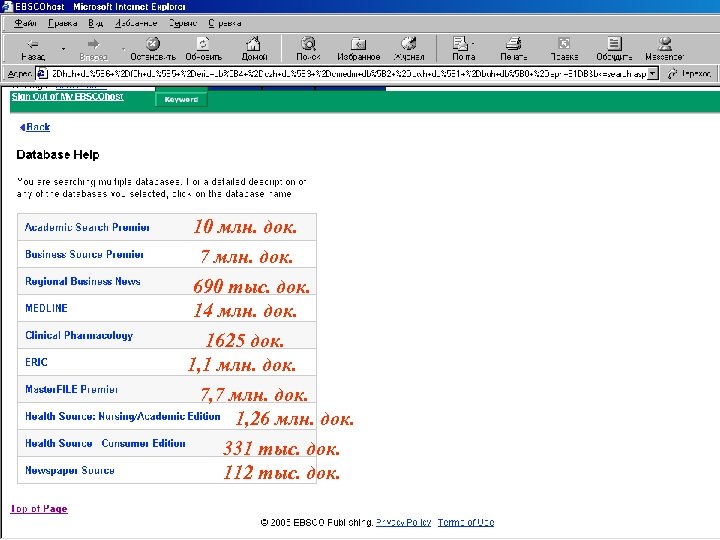Open the Forward button history dropdown arrow
This screenshot has height=540, width=720.
(124, 49)
